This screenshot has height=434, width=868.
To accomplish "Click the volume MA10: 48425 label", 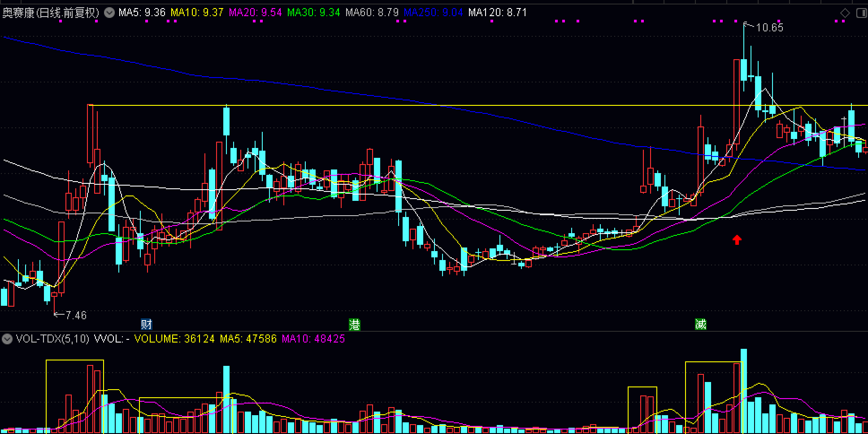I will point(313,339).
